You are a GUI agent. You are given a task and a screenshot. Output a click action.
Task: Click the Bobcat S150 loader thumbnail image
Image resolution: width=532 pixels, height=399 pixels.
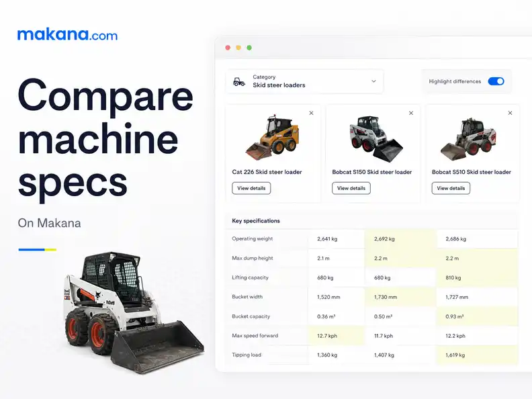click(x=376, y=139)
